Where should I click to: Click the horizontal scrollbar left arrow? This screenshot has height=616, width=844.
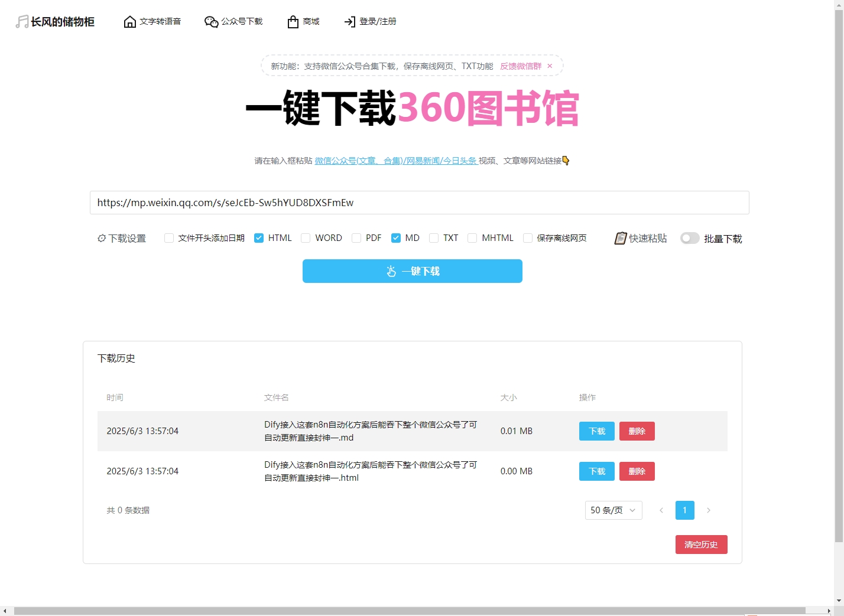click(x=5, y=611)
